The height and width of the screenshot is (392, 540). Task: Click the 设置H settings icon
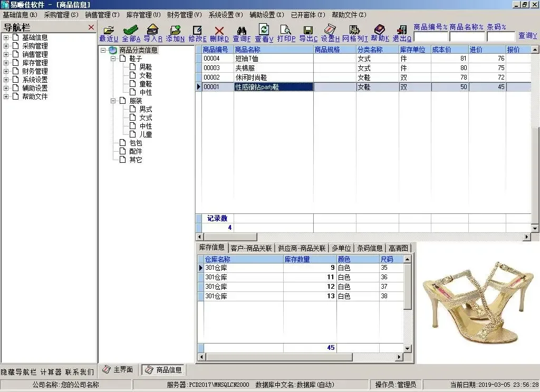(330, 30)
